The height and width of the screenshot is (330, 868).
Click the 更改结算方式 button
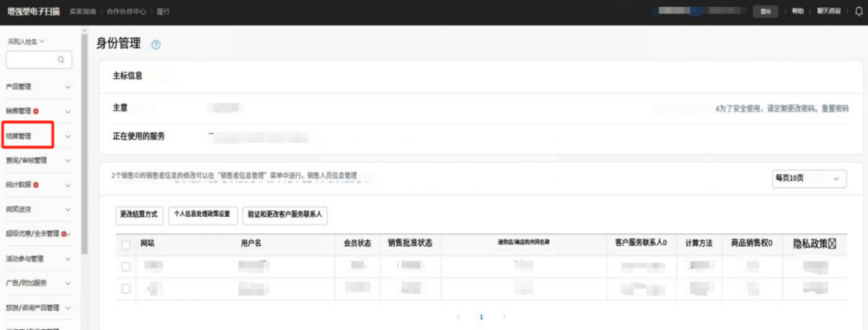point(139,215)
